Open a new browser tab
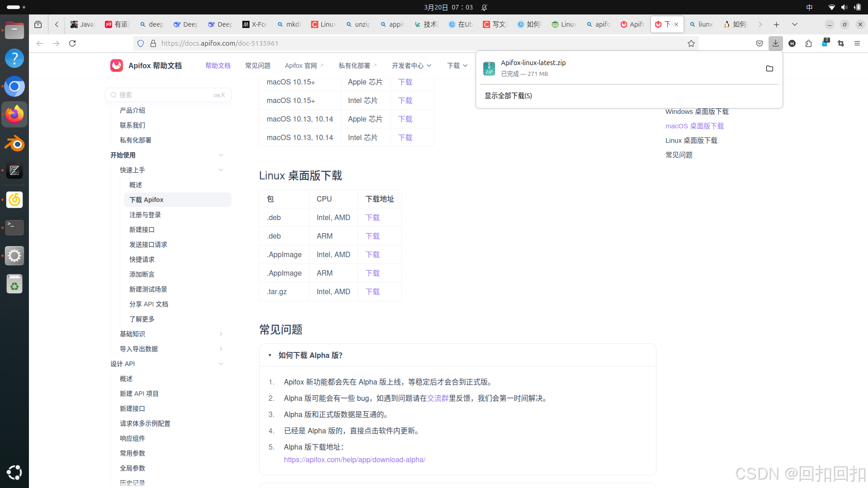The width and height of the screenshot is (868, 488). point(776,24)
